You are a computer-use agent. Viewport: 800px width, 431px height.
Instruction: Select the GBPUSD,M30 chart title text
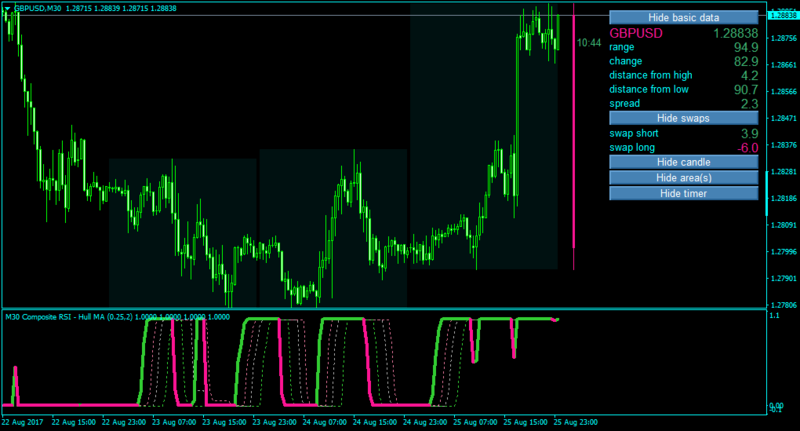pyautogui.click(x=38, y=8)
